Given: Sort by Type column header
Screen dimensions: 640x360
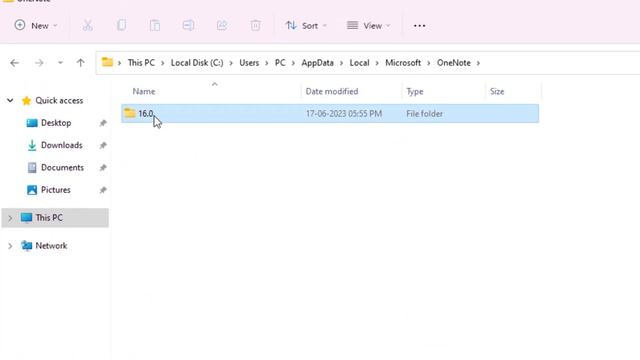Looking at the screenshot, I should (x=415, y=91).
